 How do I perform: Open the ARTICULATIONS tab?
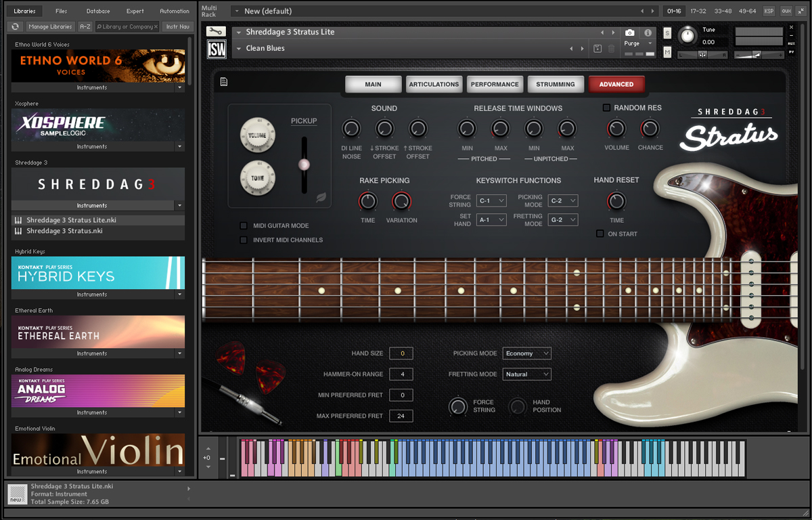tap(434, 84)
